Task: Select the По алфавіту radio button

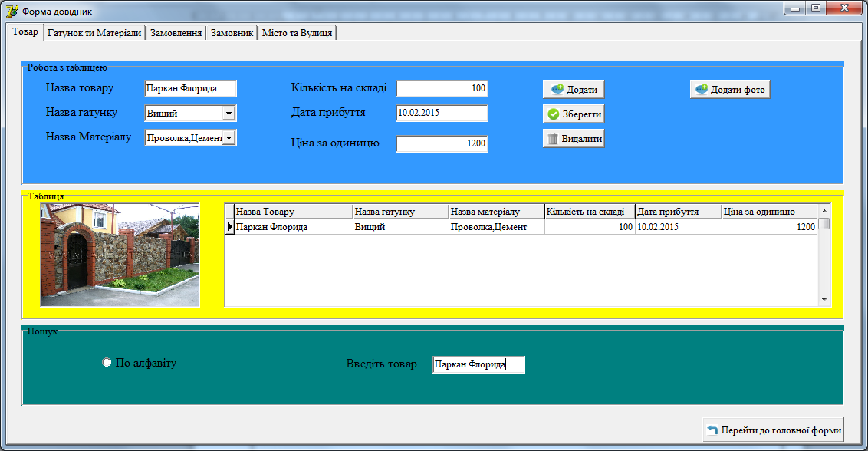Action: click(x=107, y=362)
